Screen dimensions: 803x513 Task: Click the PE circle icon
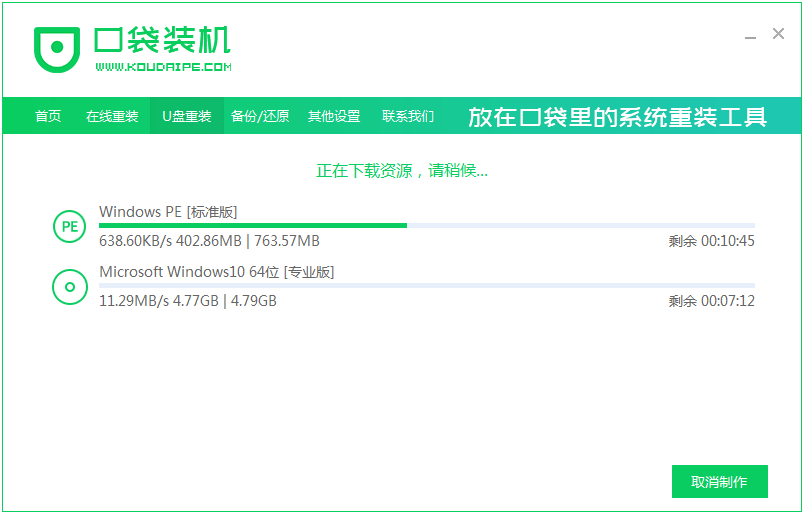click(69, 226)
